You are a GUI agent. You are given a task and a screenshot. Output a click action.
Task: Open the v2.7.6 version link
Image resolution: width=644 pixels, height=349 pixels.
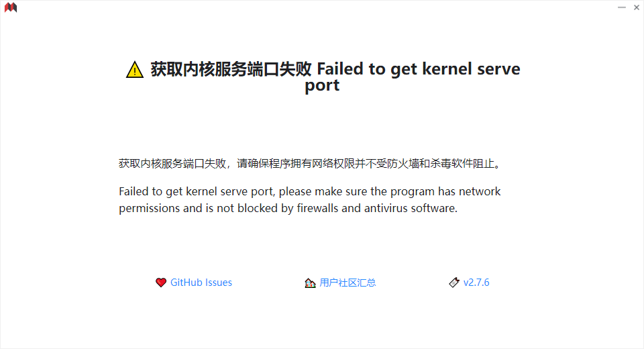coord(476,283)
